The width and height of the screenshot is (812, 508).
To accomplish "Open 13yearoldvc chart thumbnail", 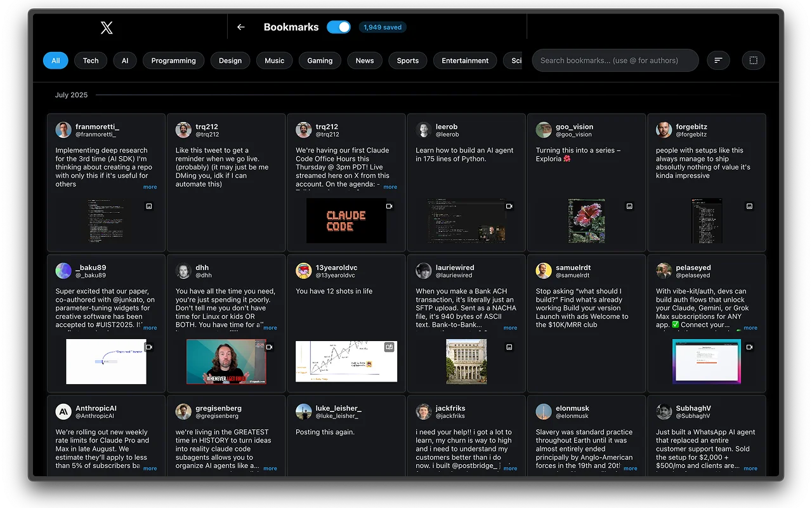I will point(346,361).
